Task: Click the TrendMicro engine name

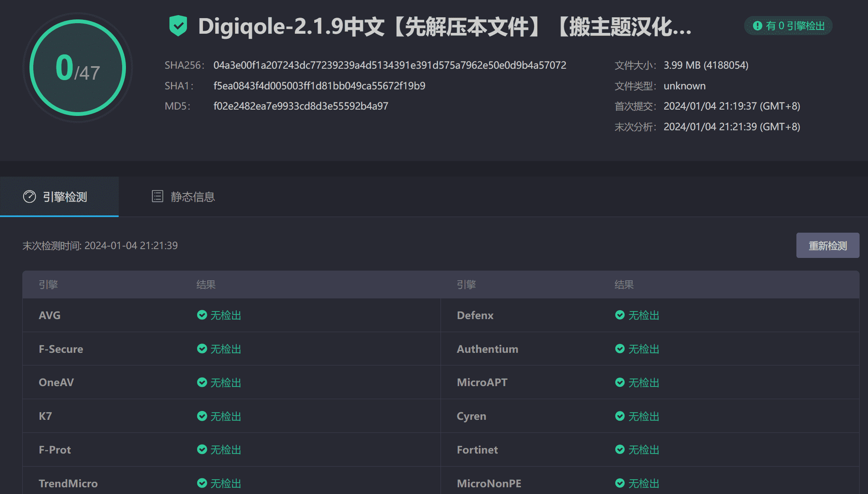Action: [x=68, y=483]
